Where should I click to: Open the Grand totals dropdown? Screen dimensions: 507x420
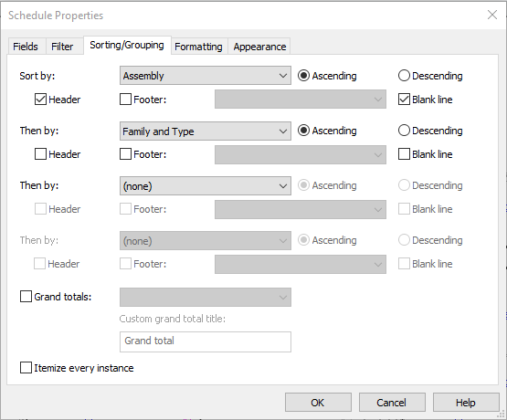pyautogui.click(x=206, y=298)
